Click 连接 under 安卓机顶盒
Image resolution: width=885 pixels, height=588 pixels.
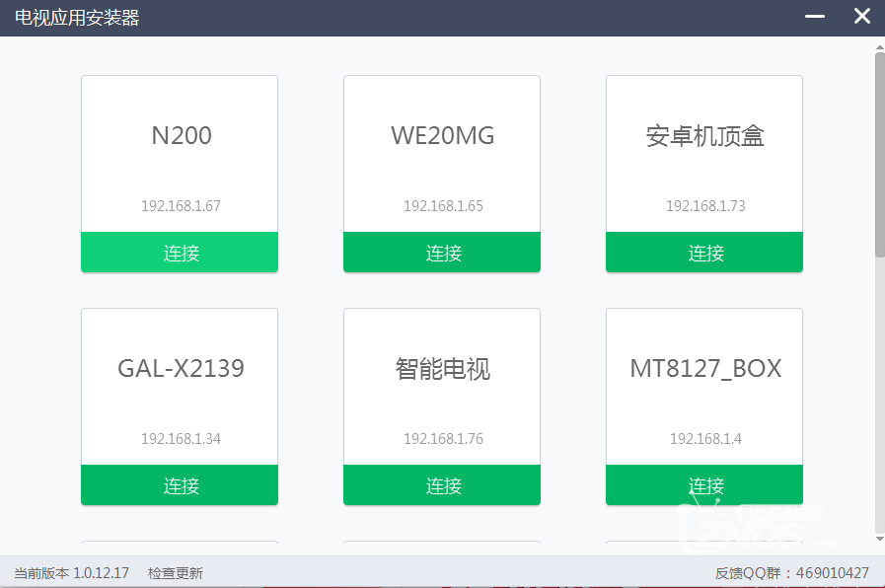(704, 253)
